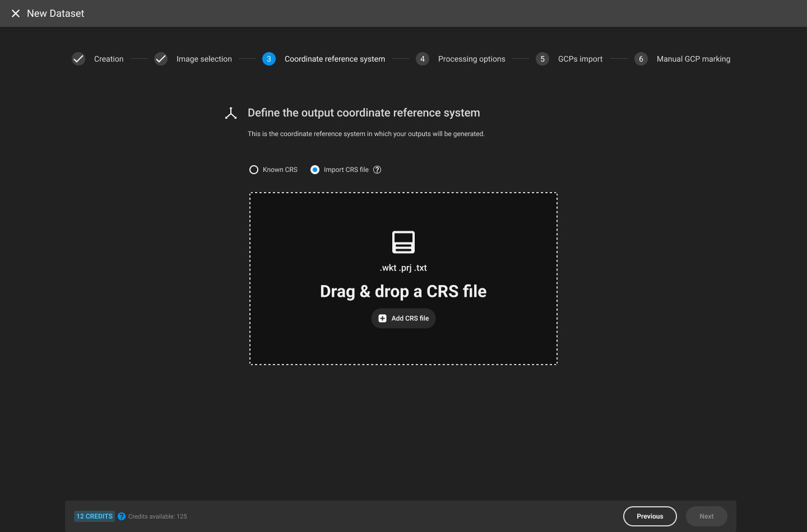Click the Image selection step checkmark
Screen dimensions: 807x532
[161, 59]
